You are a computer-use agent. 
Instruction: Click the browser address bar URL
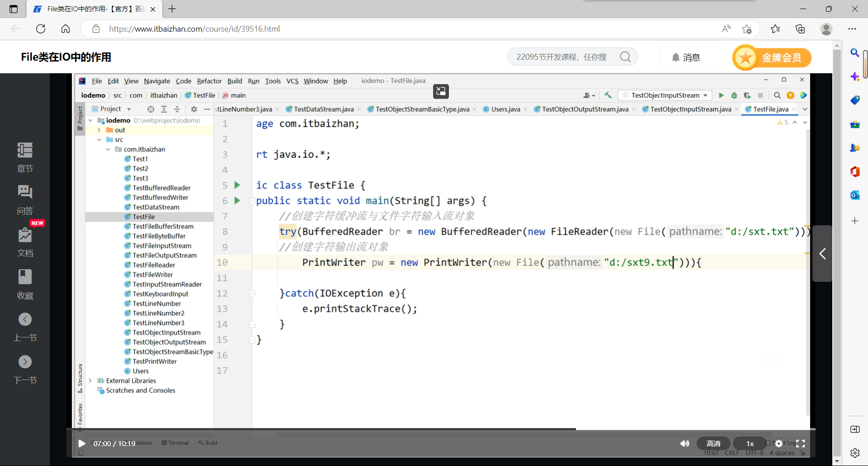tap(194, 29)
